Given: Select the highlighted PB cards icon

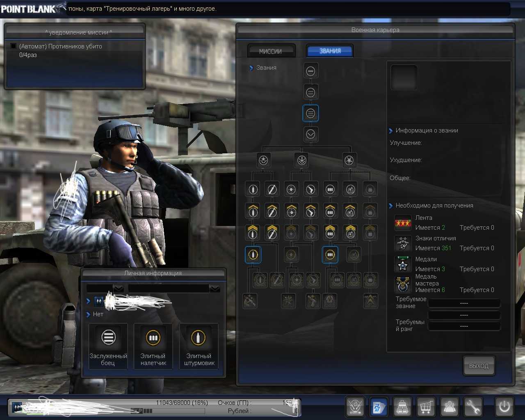Looking at the screenshot, I should 378,407.
